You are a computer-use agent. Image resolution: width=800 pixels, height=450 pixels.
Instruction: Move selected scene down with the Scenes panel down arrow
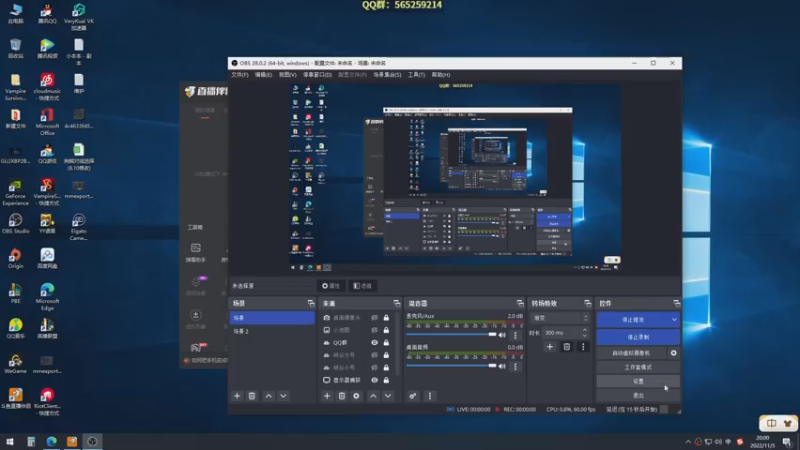[283, 396]
